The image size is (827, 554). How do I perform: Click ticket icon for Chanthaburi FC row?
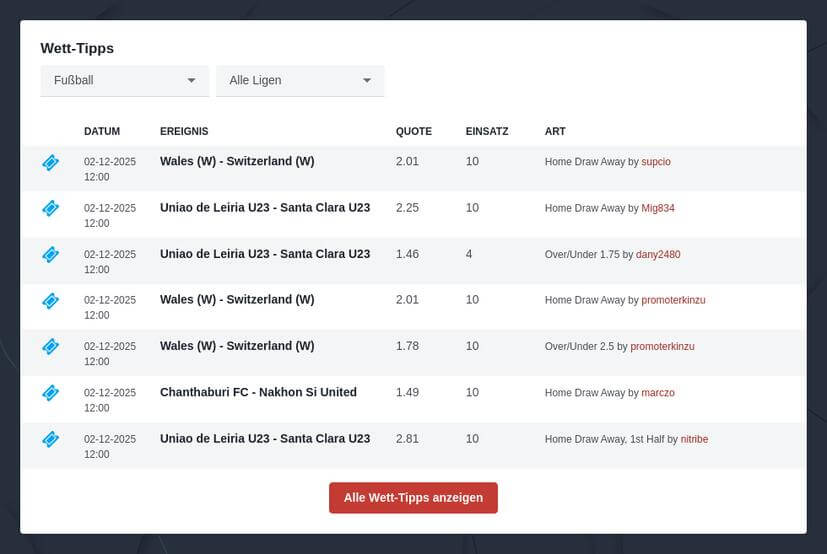pyautogui.click(x=50, y=393)
